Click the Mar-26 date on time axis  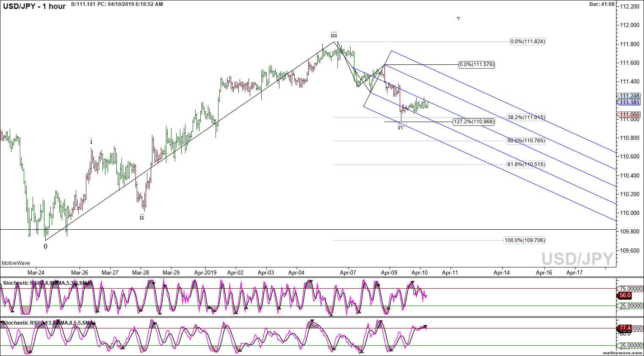click(80, 273)
